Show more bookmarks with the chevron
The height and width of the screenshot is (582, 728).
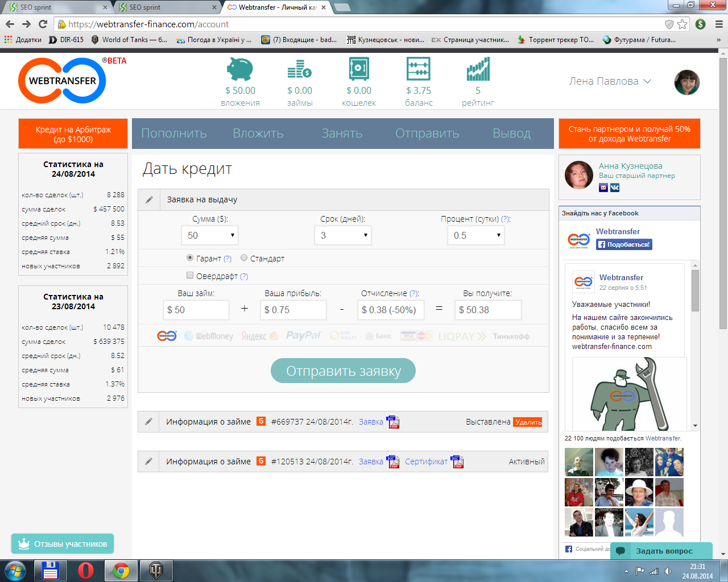click(718, 40)
